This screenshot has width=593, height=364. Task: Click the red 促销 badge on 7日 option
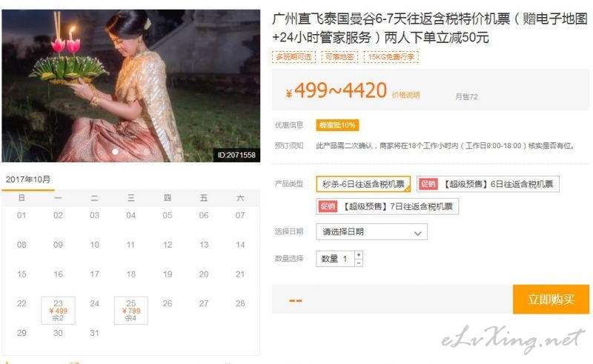click(328, 206)
